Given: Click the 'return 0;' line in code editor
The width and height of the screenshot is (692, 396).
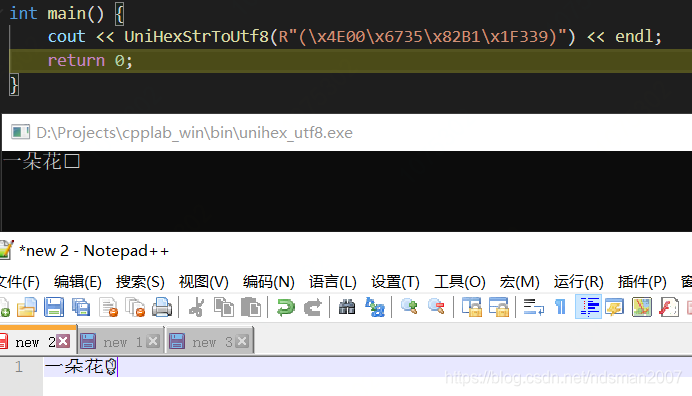Looking at the screenshot, I should (90, 60).
